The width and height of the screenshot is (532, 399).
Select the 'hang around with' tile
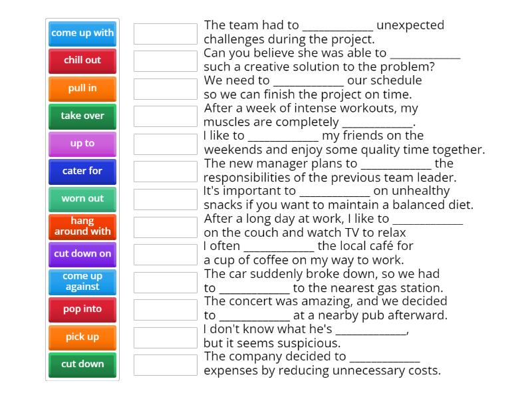82,226
